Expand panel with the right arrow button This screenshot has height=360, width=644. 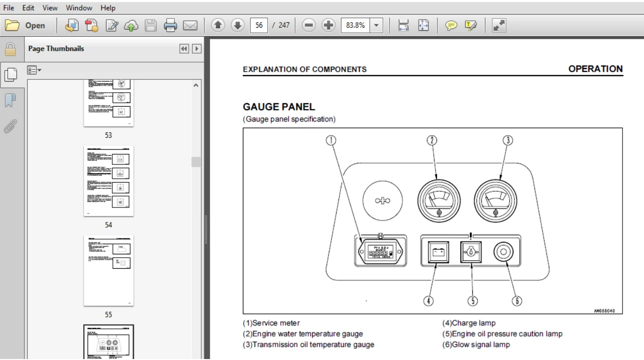(x=196, y=49)
